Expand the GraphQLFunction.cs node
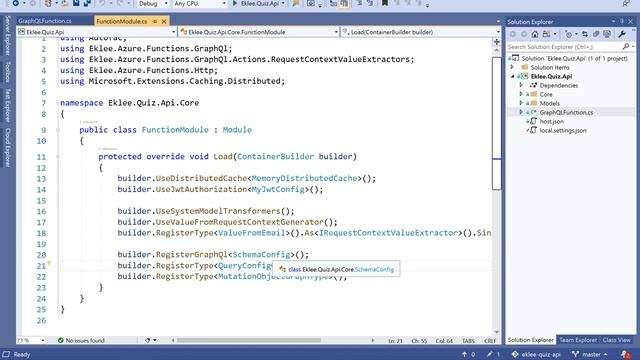This screenshot has width=640, height=360. 521,112
